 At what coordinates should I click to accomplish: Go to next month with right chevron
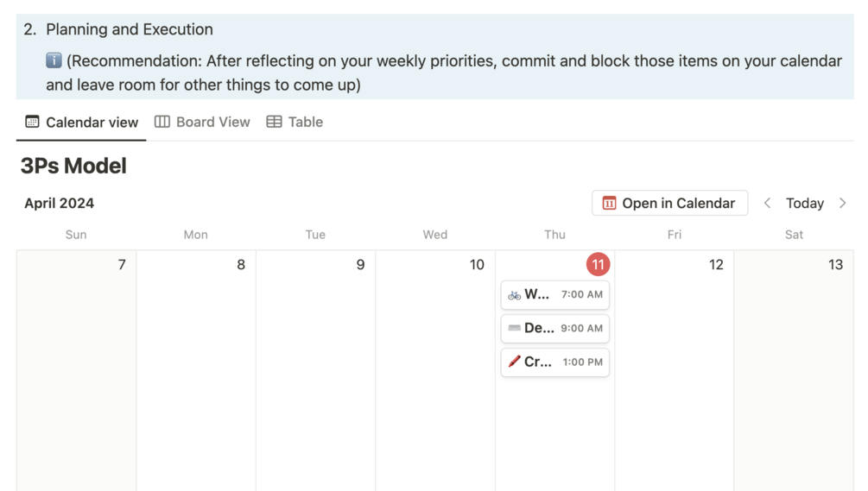point(842,203)
